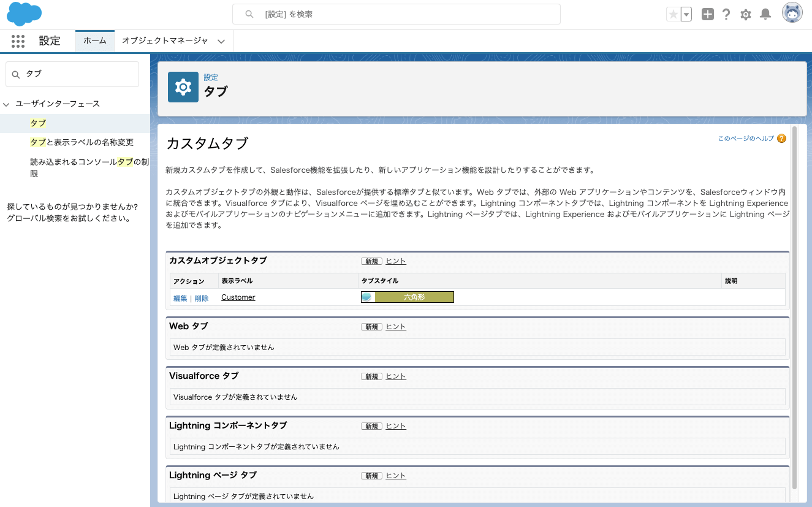Select タブ in the setup tree
This screenshot has height=507, width=812.
[x=38, y=123]
